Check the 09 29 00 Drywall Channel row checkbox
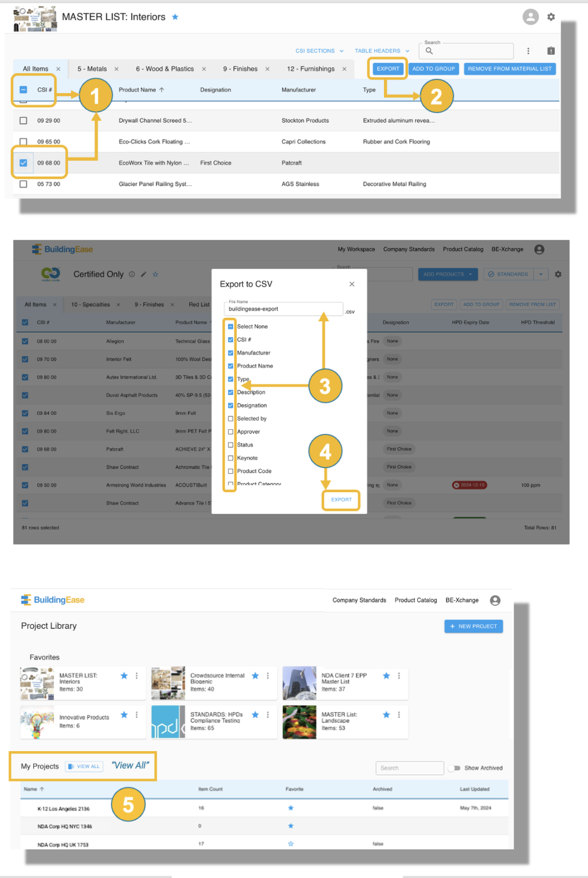This screenshot has width=588, height=878. click(x=23, y=121)
